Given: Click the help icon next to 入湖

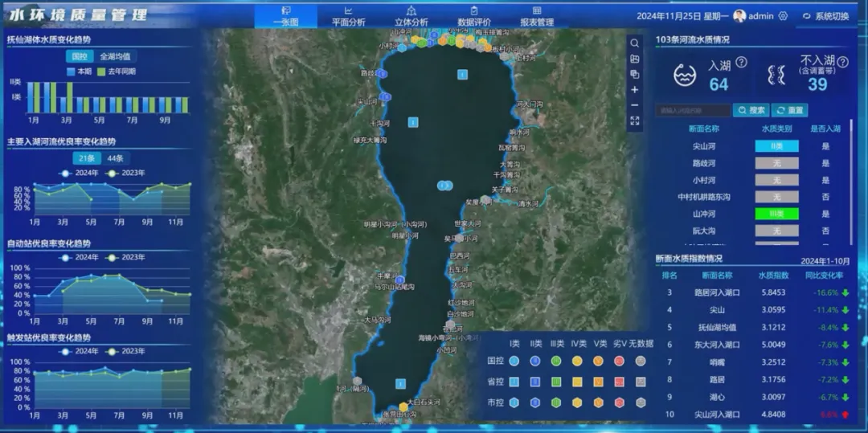Looking at the screenshot, I should click(741, 62).
